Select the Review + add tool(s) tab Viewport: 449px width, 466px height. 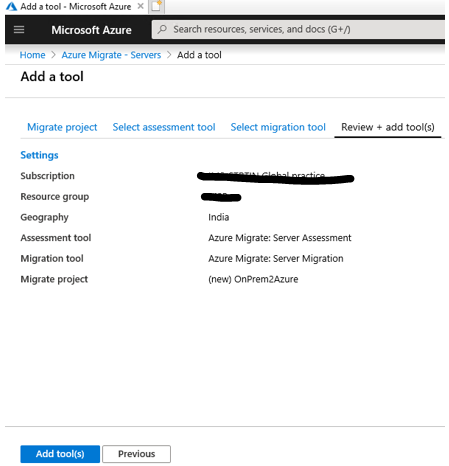tap(388, 127)
